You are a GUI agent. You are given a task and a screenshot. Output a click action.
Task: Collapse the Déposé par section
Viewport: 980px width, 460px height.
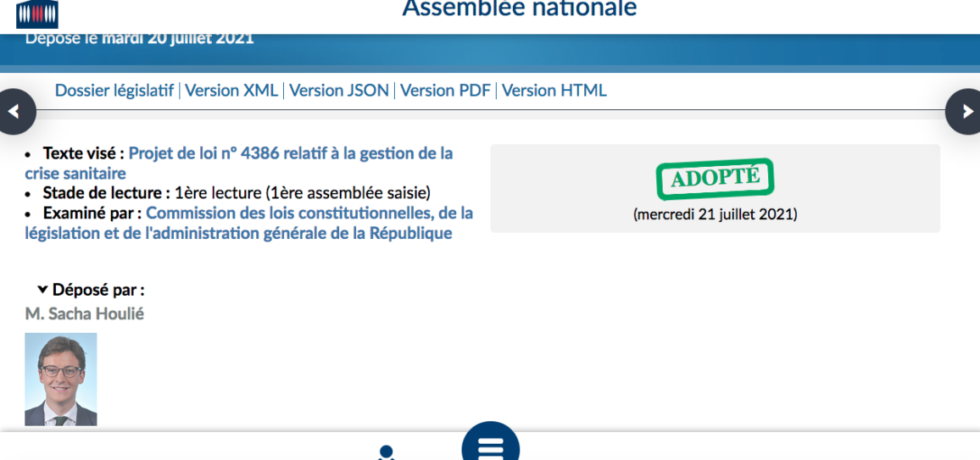(91, 290)
